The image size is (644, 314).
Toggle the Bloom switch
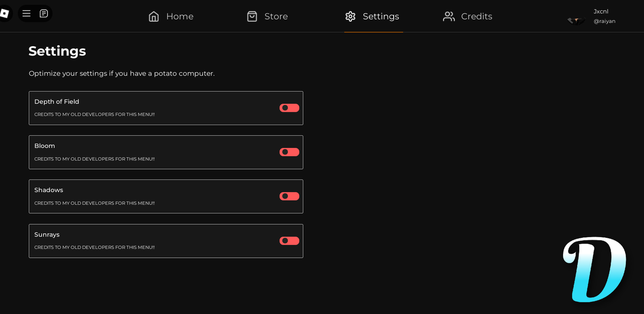point(289,152)
